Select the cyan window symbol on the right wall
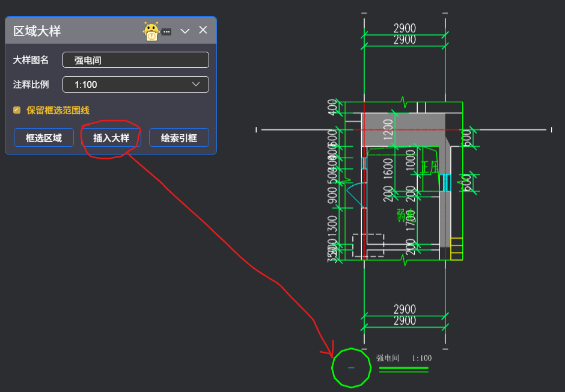Image resolution: width=565 pixels, height=392 pixels. (x=445, y=182)
